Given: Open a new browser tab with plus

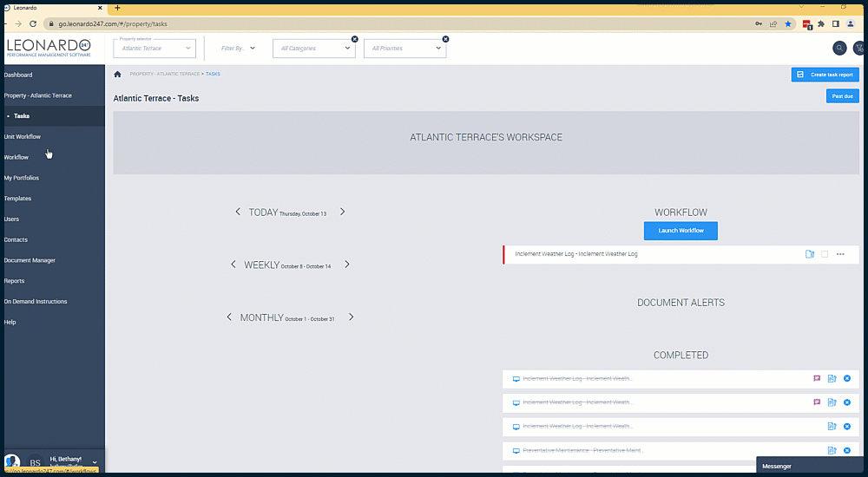Looking at the screenshot, I should [117, 8].
